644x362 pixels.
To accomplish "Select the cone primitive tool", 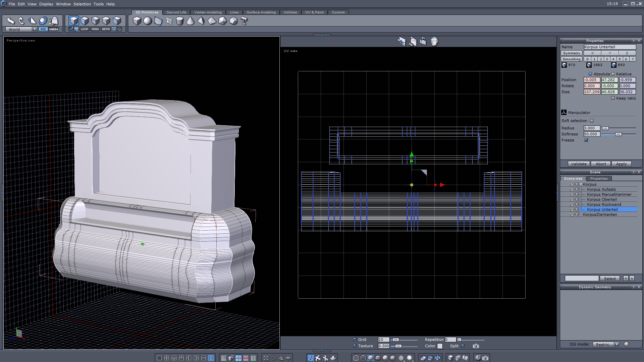I will (190, 21).
